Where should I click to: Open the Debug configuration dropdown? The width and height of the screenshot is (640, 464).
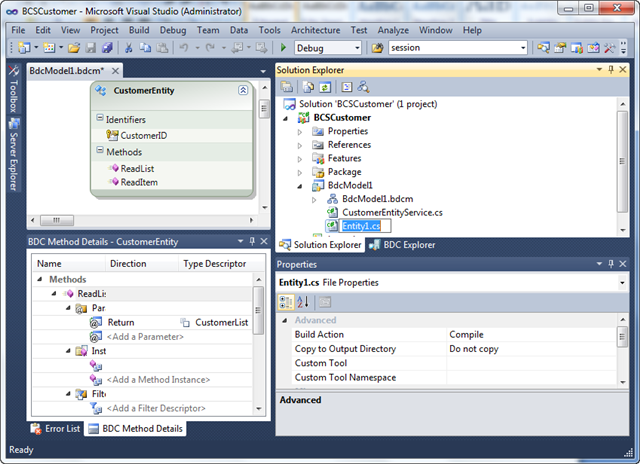point(357,48)
